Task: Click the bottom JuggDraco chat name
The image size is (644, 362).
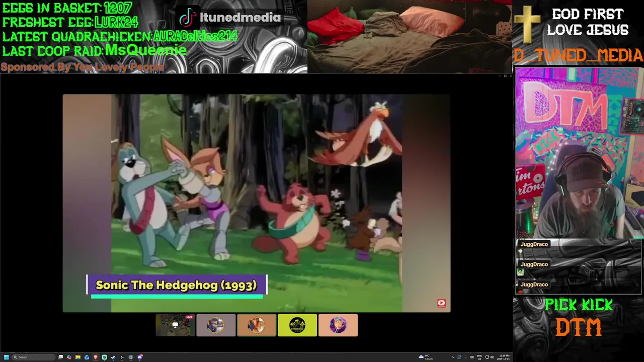Action: [x=534, y=285]
